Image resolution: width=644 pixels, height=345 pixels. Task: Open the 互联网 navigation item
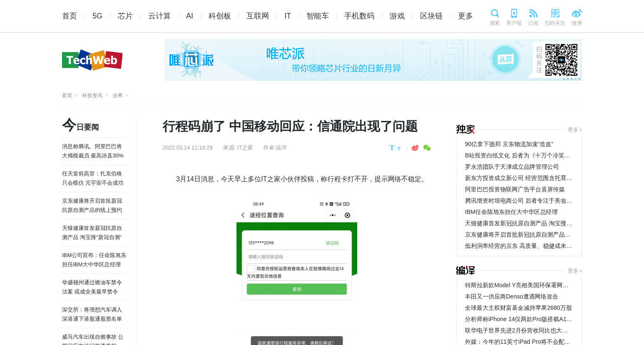pos(257,16)
